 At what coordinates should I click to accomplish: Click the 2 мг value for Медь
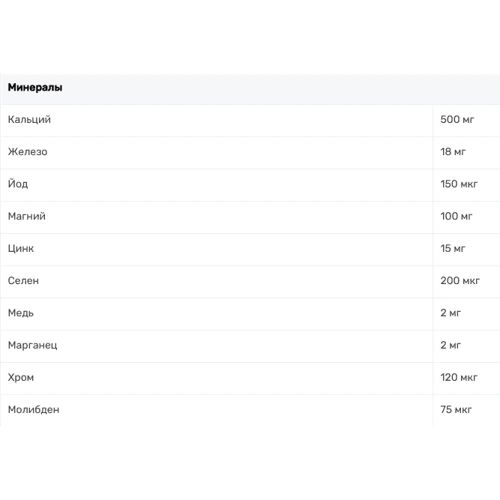pyautogui.click(x=451, y=313)
